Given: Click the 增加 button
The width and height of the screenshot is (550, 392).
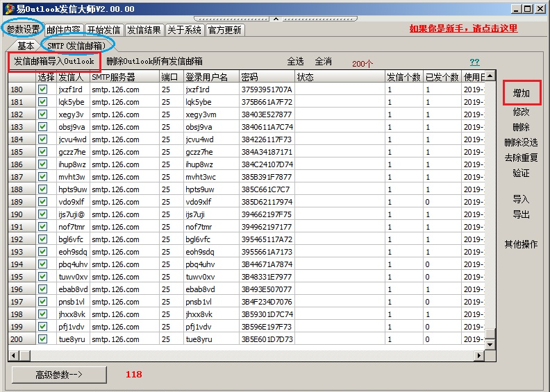Looking at the screenshot, I should coord(522,93).
